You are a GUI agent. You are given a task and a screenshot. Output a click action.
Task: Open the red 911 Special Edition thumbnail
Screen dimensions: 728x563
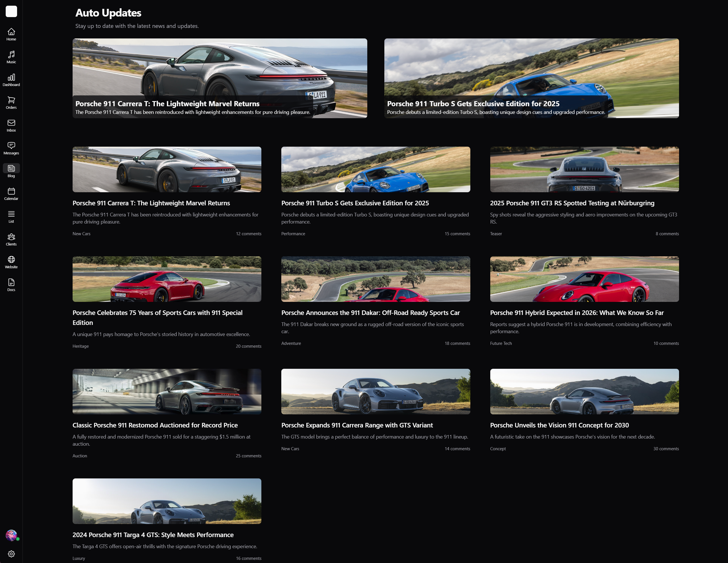click(x=167, y=279)
